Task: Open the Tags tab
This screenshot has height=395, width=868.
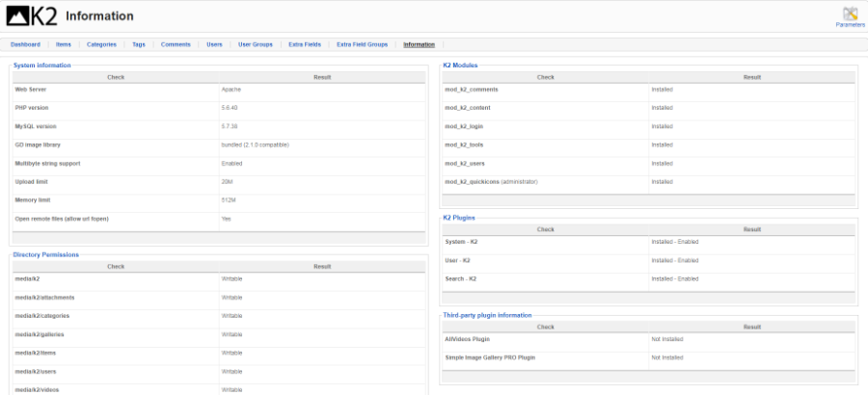Action: click(139, 45)
